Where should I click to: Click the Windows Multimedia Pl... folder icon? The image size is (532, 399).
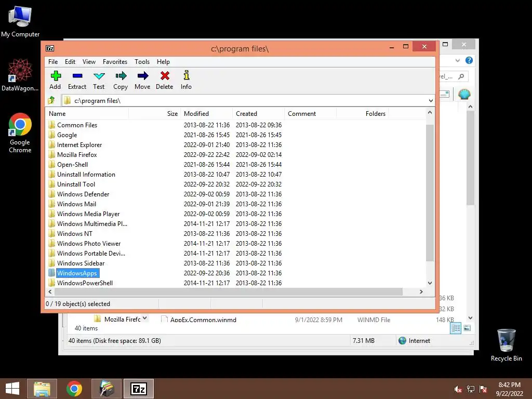pyautogui.click(x=51, y=223)
